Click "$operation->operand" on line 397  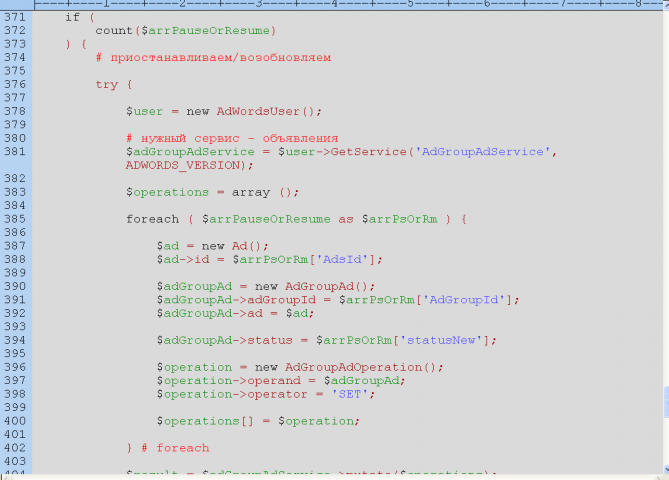(x=228, y=381)
